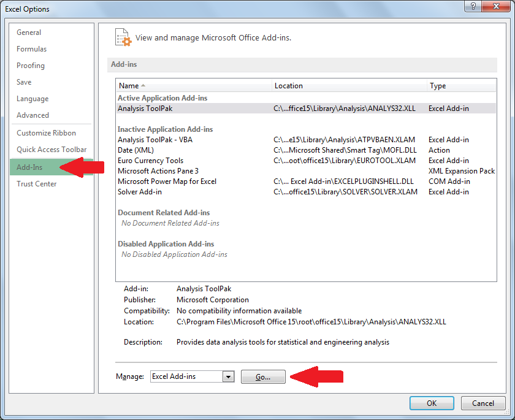Go to Proofing settings
The image size is (515, 420).
click(31, 66)
